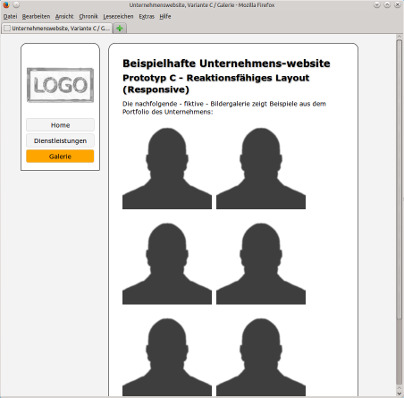Viewport: 404px width, 398px height.
Task: Click the scrollbar up arrow
Action: click(x=399, y=37)
